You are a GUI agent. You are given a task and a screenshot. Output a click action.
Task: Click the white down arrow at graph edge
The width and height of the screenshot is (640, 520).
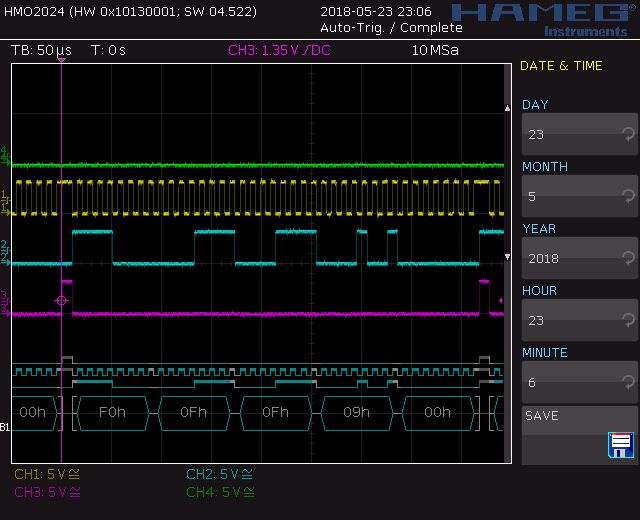click(x=506, y=257)
